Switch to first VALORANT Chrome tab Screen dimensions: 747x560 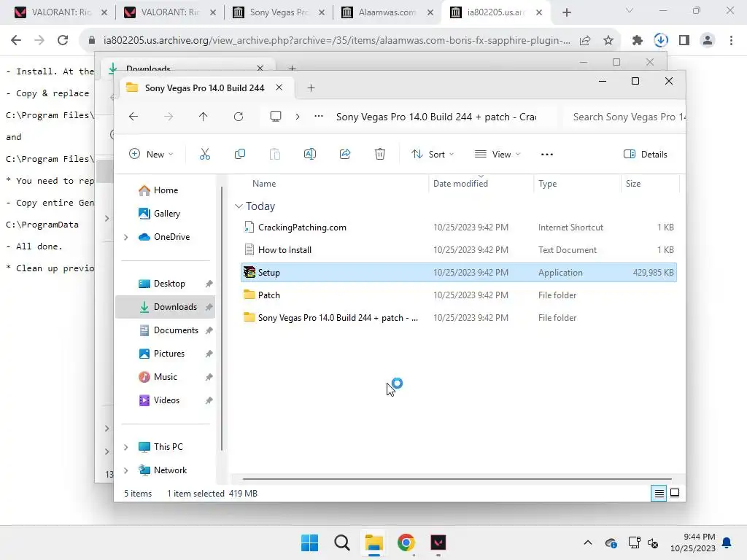(x=61, y=12)
